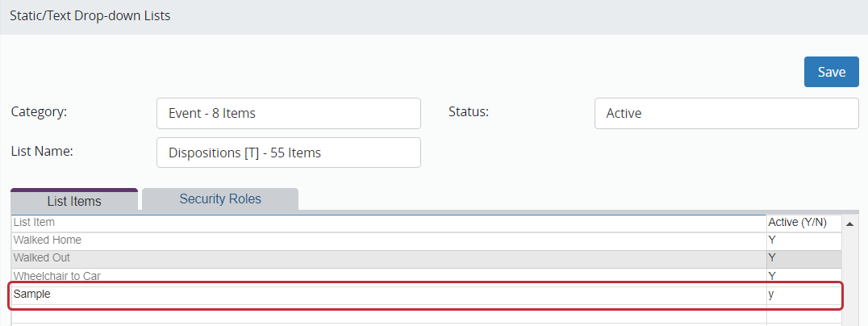Image resolution: width=868 pixels, height=326 pixels.
Task: Click the Static/Text Drop-down Lists title
Action: pyautogui.click(x=90, y=15)
